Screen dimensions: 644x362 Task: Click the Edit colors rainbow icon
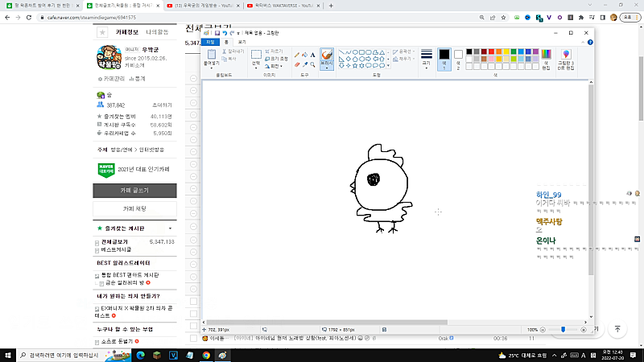(545, 56)
